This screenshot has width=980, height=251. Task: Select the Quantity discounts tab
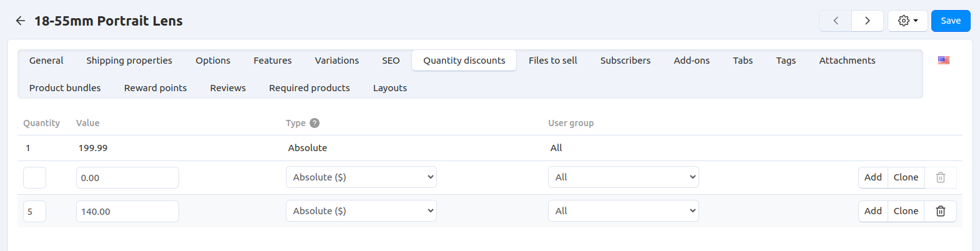pyautogui.click(x=464, y=61)
